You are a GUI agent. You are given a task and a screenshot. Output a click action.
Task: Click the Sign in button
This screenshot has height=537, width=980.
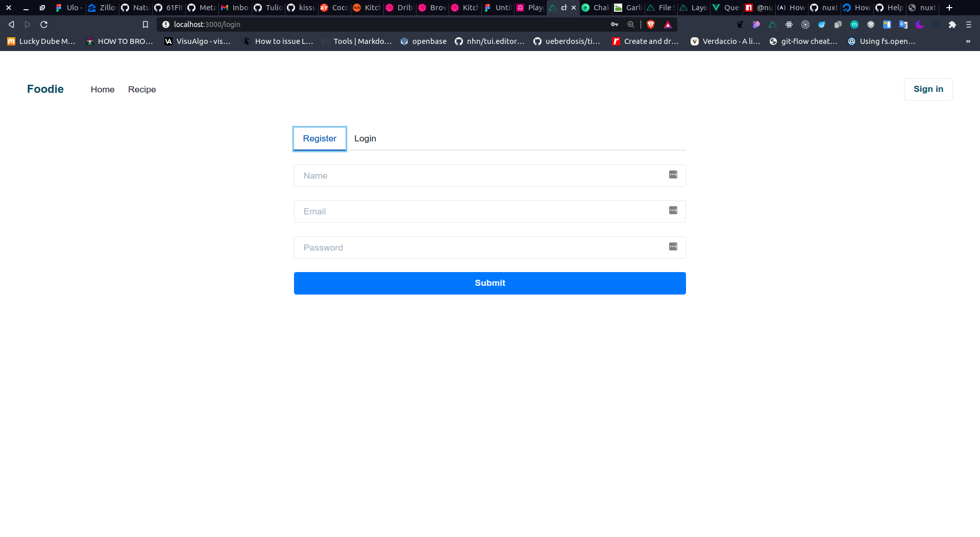(x=928, y=89)
